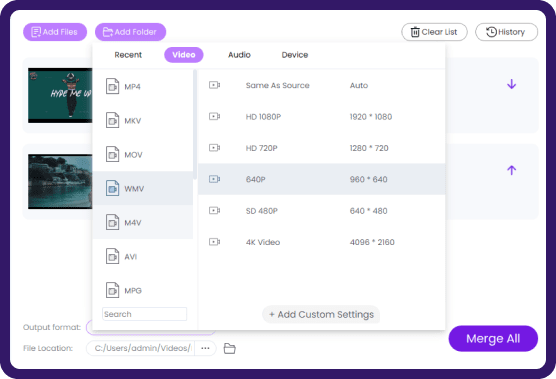
Task: Select 4K Video preset text
Action: [x=263, y=242]
